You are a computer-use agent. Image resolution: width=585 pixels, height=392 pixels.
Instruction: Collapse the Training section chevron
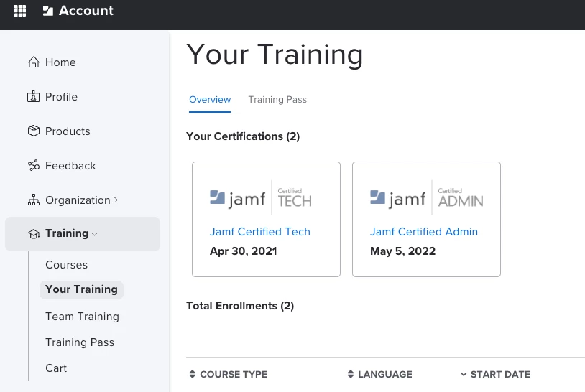(94, 234)
